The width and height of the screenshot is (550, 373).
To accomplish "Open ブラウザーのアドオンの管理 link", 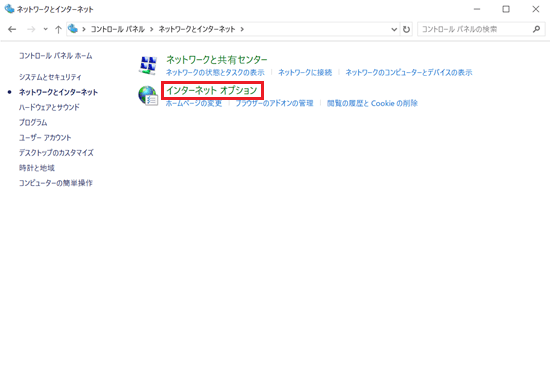I will click(x=274, y=103).
